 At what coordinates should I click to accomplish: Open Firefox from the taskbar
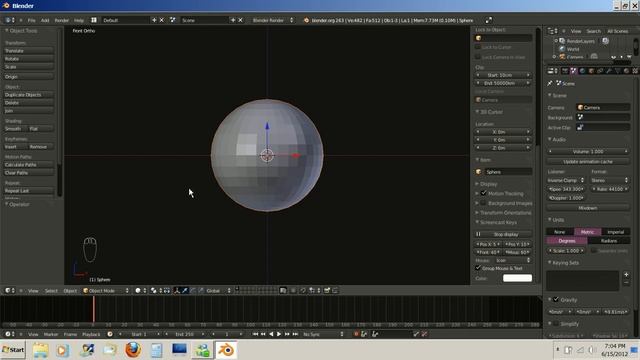[x=133, y=350]
